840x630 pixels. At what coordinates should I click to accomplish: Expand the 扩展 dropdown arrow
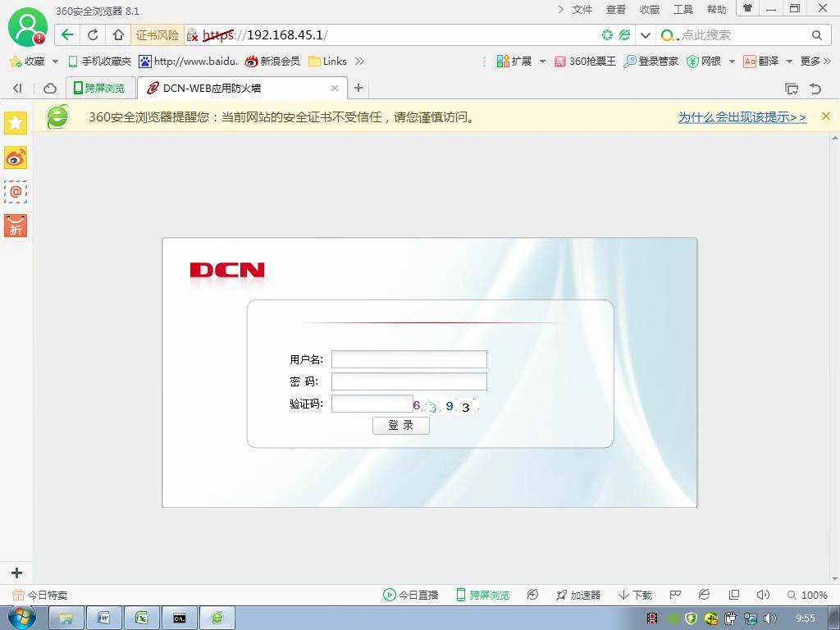coord(542,62)
